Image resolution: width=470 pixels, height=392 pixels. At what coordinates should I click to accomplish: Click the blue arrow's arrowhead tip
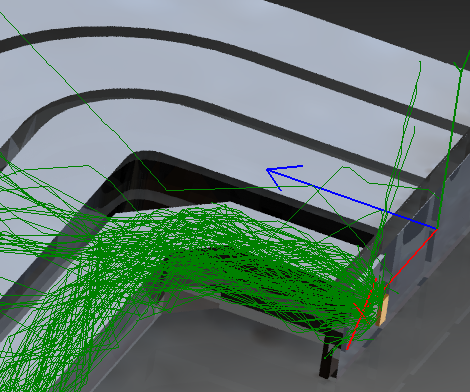point(267,170)
